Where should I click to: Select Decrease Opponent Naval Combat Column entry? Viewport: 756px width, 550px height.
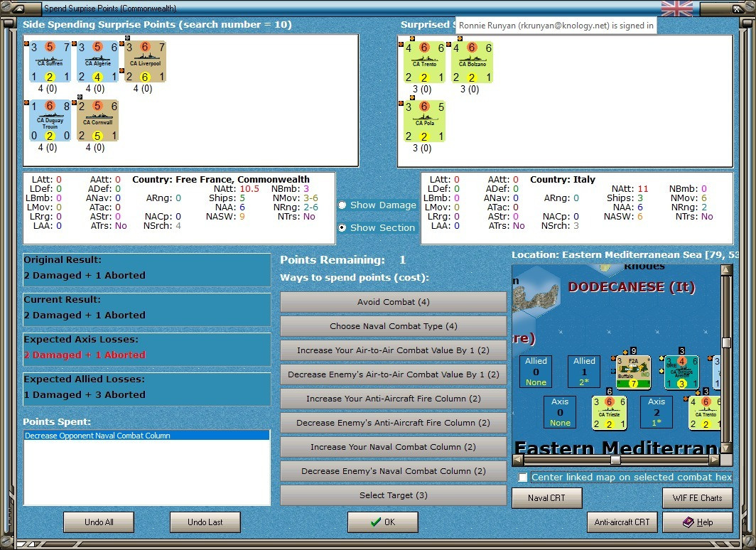click(x=146, y=436)
